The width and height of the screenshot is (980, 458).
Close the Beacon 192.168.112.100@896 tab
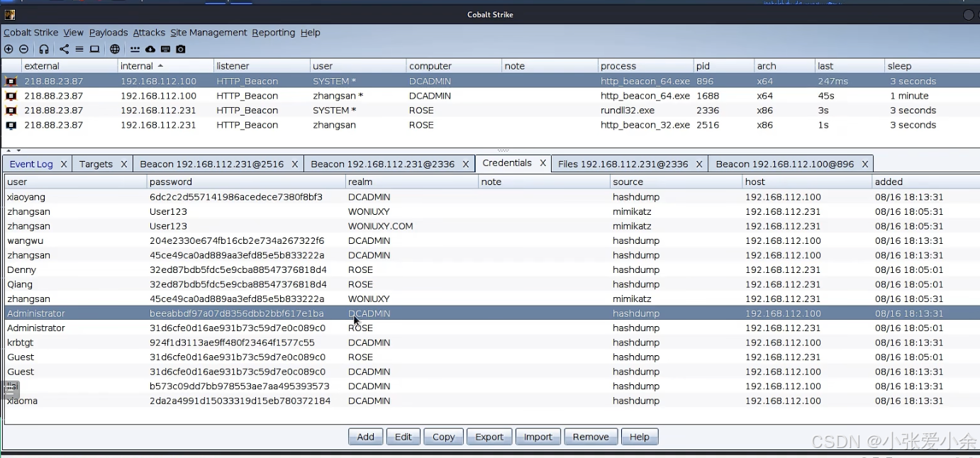pos(865,164)
